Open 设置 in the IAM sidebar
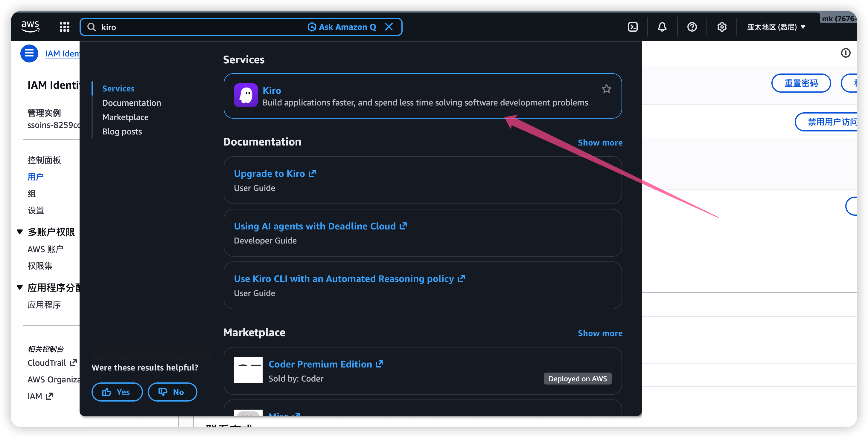This screenshot has height=438, width=868. [36, 210]
